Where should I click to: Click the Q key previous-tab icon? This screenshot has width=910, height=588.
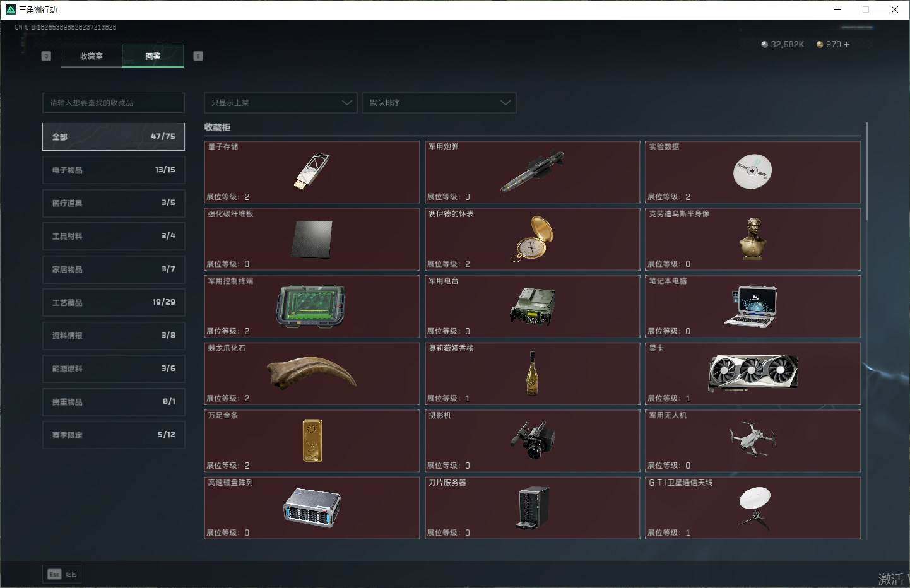click(x=46, y=56)
